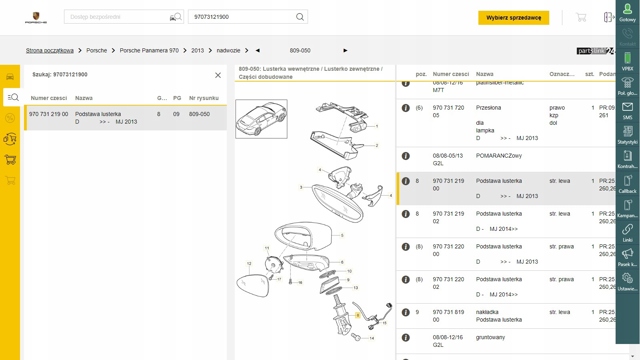The image size is (640, 360).
Task: Click the car icon in the yellow sidebar
Action: [10, 77]
